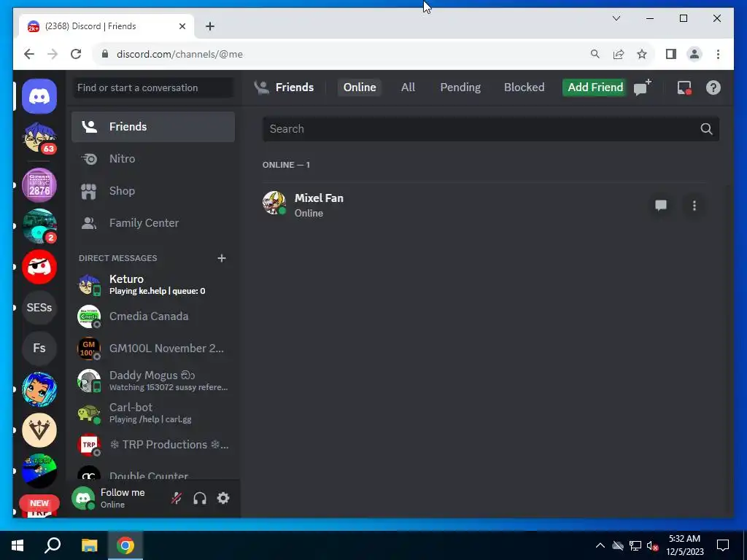Open User Settings gear icon

[223, 498]
